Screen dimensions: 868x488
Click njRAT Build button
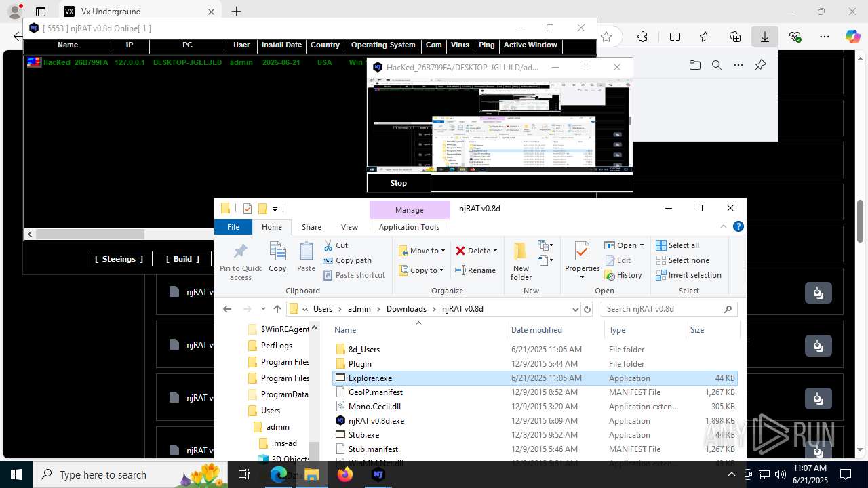182,259
